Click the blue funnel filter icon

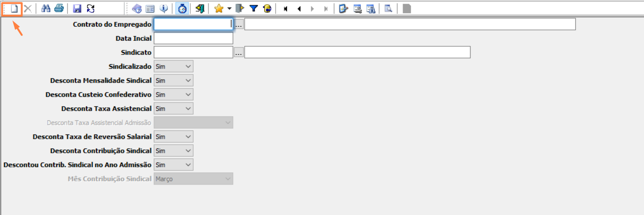[253, 8]
